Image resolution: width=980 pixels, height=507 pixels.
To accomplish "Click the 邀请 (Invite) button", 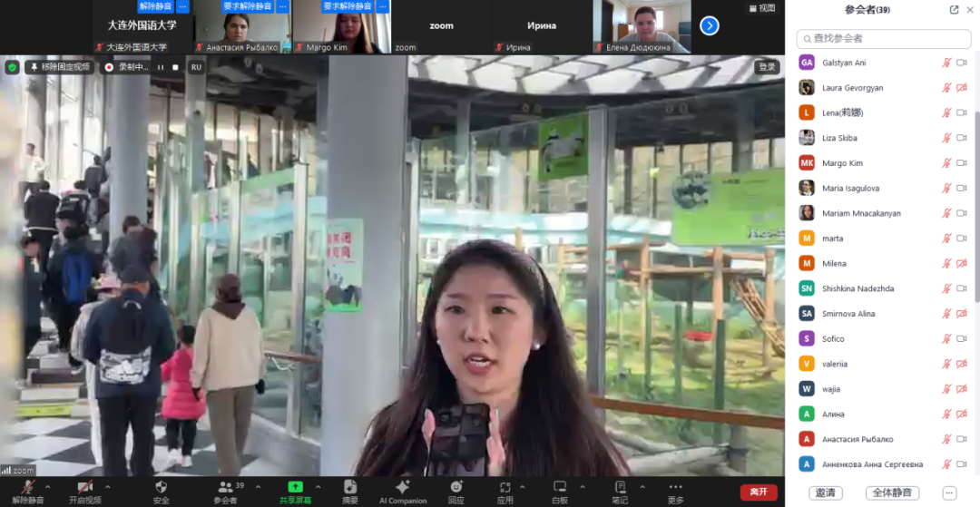I will coord(825,493).
